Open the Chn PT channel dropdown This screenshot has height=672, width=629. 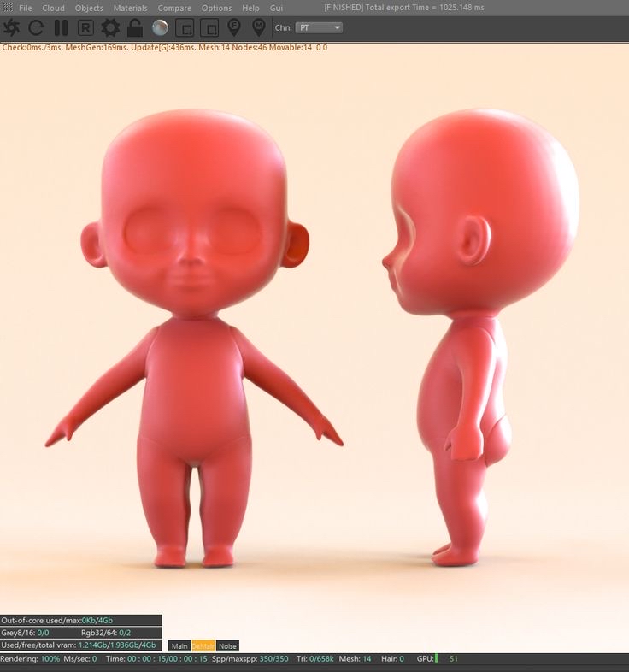coord(319,28)
